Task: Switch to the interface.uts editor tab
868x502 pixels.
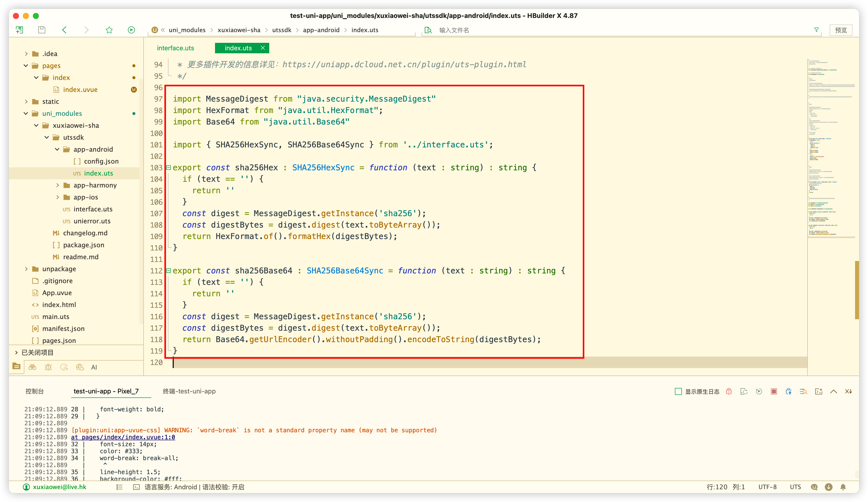Action: [175, 48]
